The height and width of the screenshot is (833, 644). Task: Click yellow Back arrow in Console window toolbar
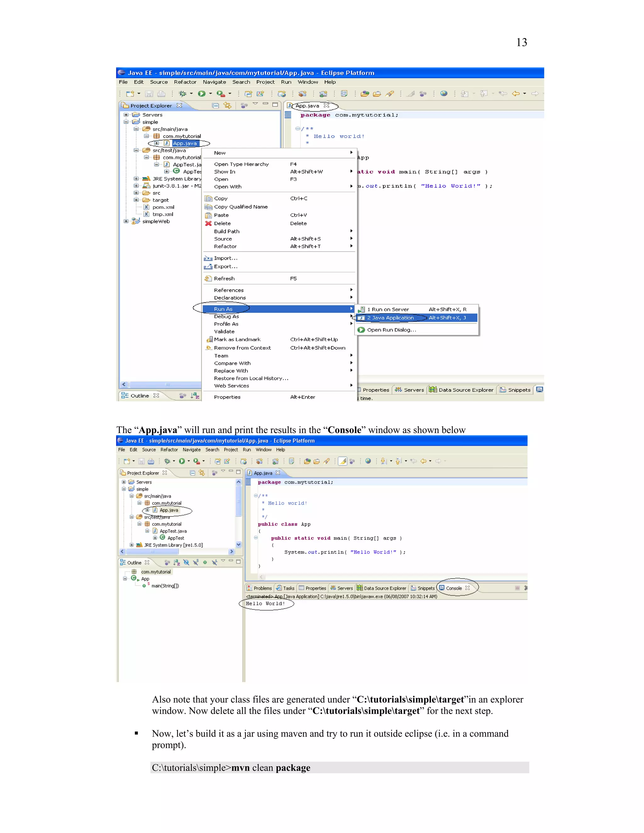[423, 461]
